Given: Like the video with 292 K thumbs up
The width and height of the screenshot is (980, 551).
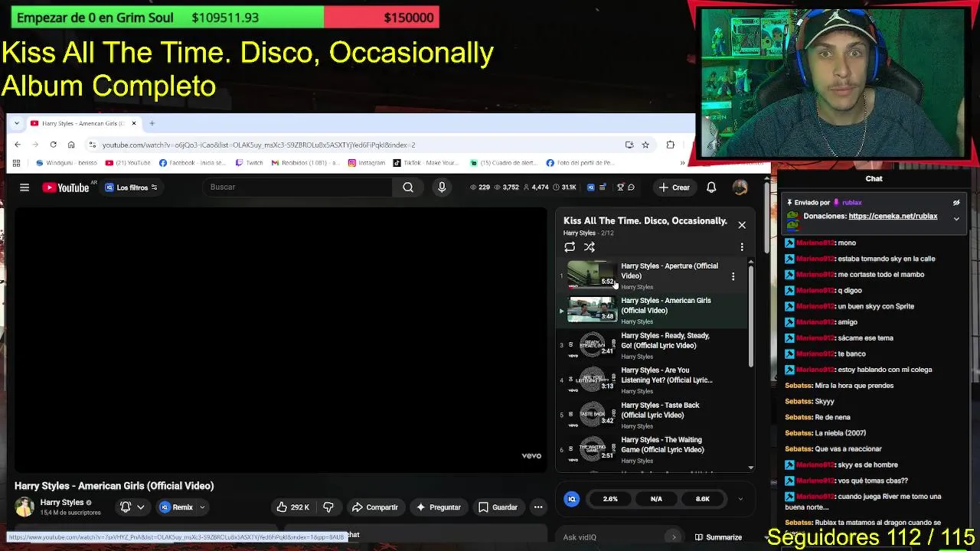Looking at the screenshot, I should coord(293,507).
